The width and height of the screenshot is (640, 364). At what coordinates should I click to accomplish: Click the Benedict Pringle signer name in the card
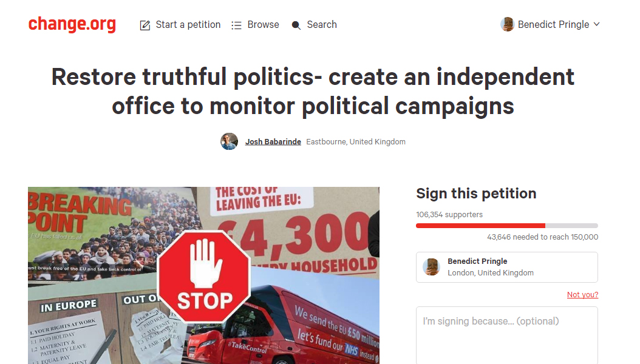477,261
